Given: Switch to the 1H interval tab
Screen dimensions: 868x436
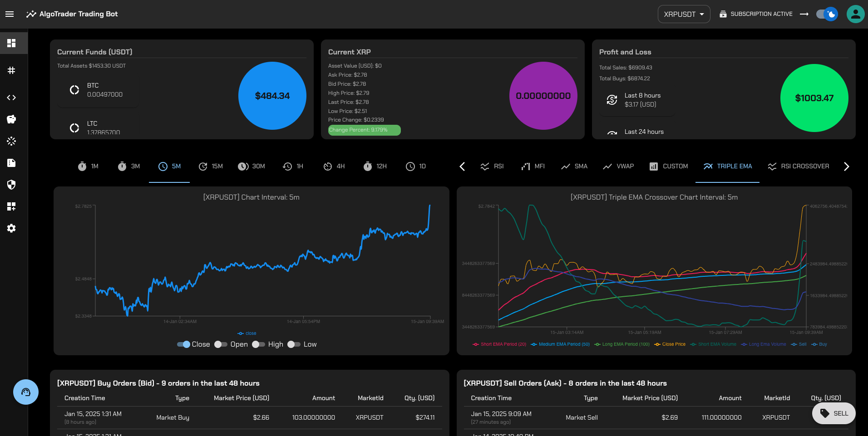Looking at the screenshot, I should coord(293,167).
